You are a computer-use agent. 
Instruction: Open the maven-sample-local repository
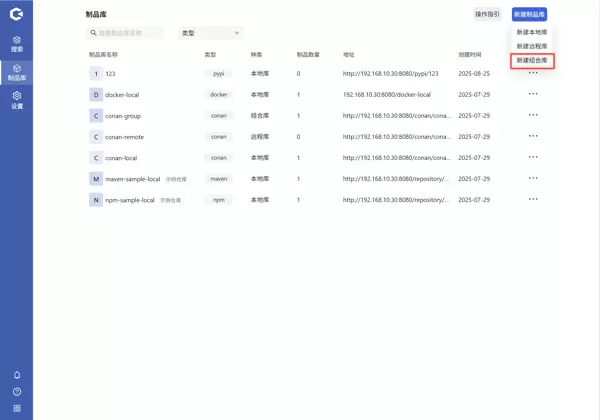click(132, 179)
